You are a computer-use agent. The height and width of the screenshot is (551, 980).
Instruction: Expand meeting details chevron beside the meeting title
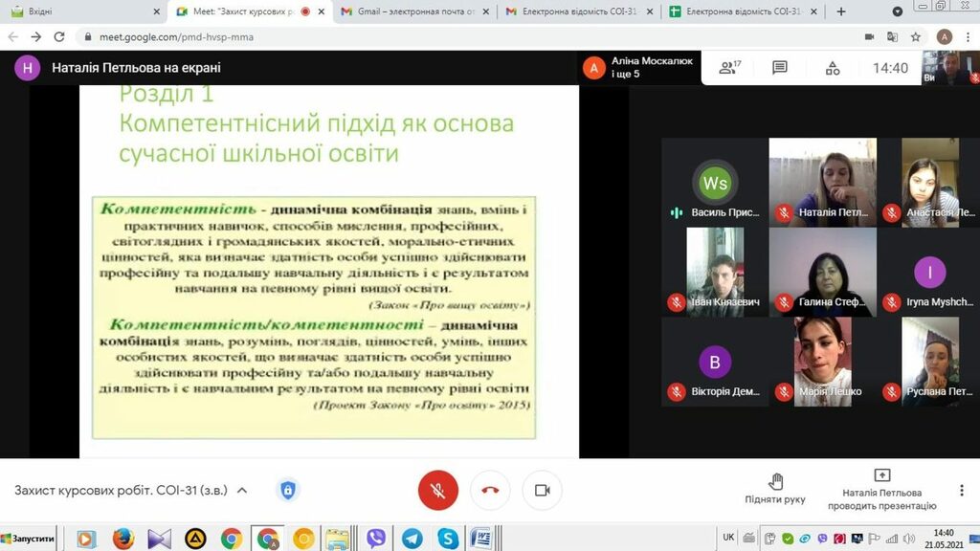242,490
